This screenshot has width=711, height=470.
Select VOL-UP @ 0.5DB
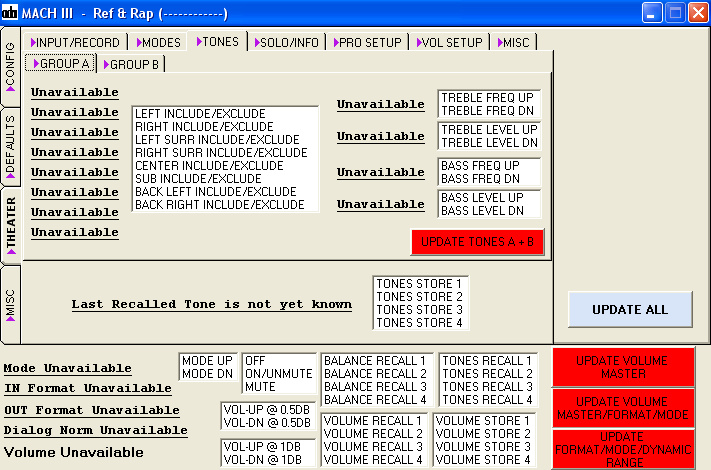[267, 410]
